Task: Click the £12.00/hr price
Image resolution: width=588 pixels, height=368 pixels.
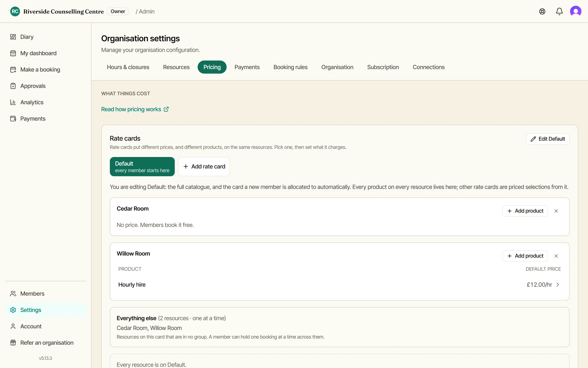Action: point(539,285)
